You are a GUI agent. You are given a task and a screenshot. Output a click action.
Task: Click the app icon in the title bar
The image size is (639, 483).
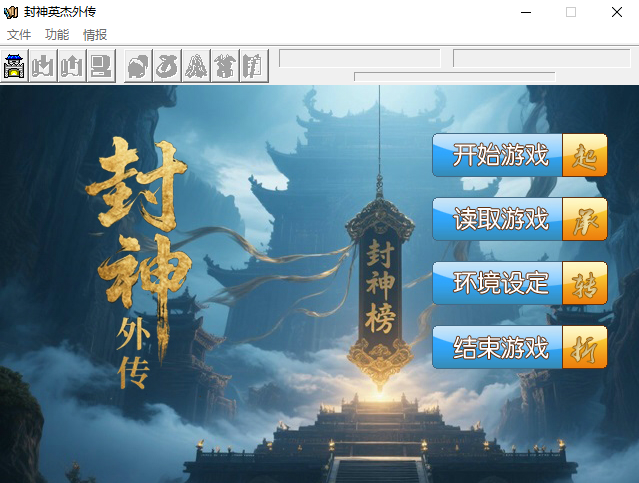(11, 12)
